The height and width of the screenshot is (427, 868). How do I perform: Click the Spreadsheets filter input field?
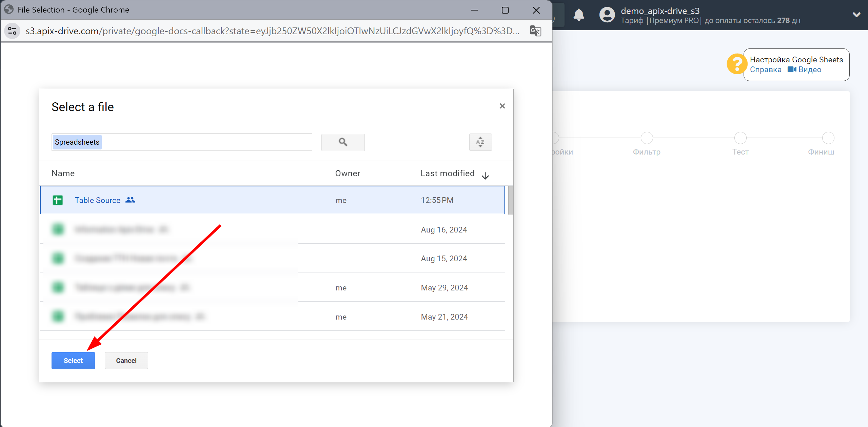coord(182,142)
